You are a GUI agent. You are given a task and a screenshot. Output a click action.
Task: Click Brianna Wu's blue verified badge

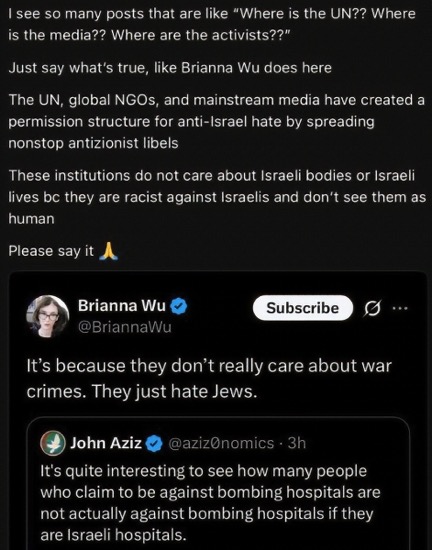click(x=179, y=306)
